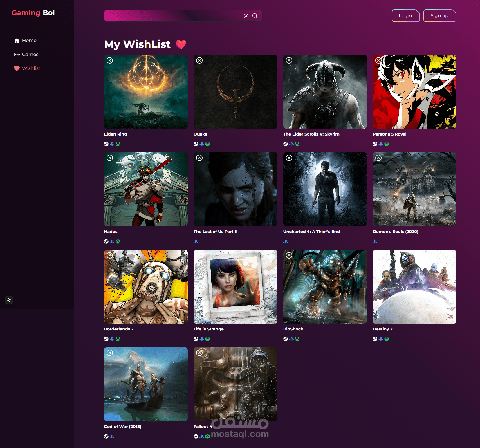The image size is (480, 448).
Task: Open the Life is Strange cover
Action: pyautogui.click(x=235, y=287)
